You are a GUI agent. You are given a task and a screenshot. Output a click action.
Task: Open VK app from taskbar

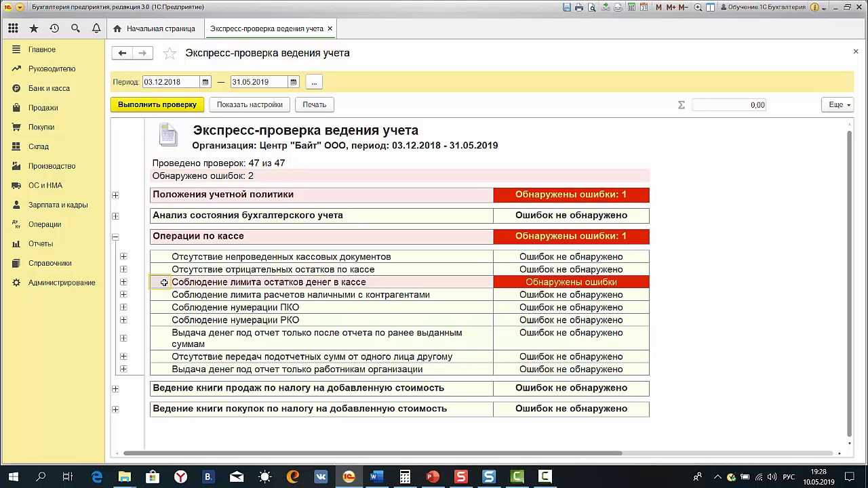[x=321, y=476]
